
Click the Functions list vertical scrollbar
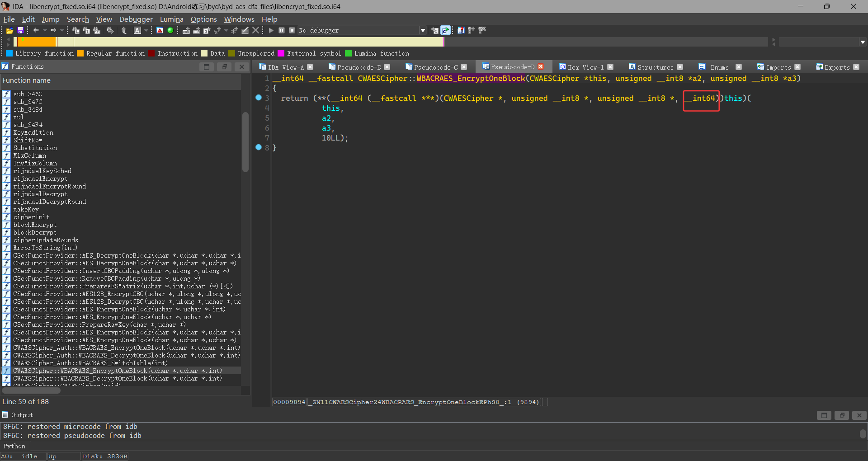(x=245, y=142)
